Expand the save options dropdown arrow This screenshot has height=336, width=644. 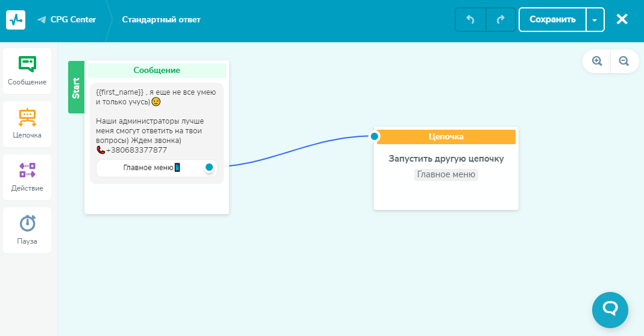point(595,19)
